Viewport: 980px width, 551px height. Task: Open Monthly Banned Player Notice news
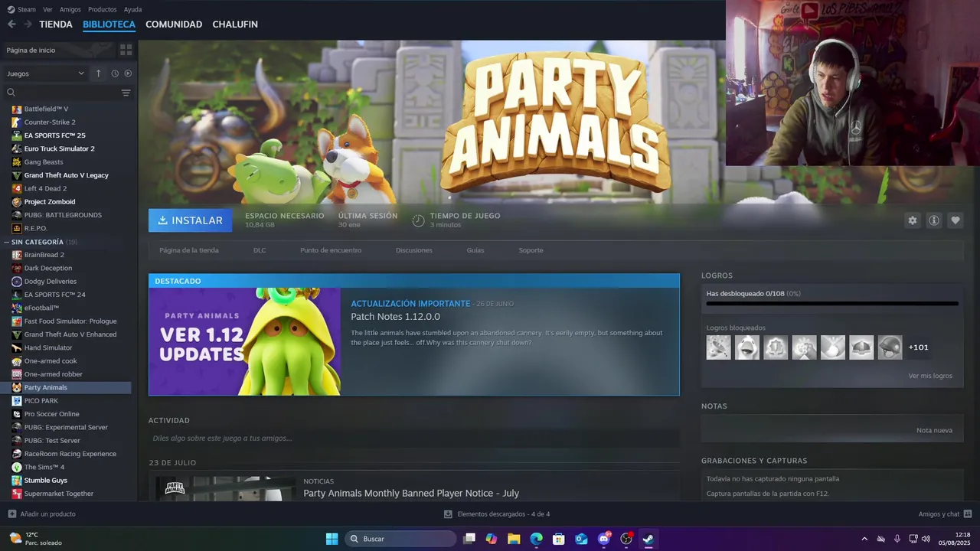(411, 494)
